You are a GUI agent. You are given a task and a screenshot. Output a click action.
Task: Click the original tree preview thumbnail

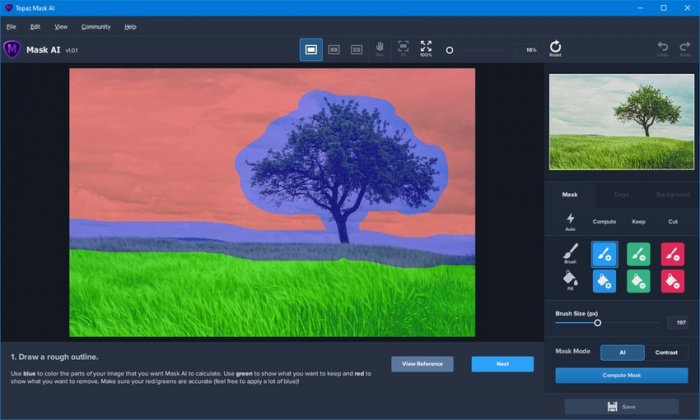coord(621,122)
